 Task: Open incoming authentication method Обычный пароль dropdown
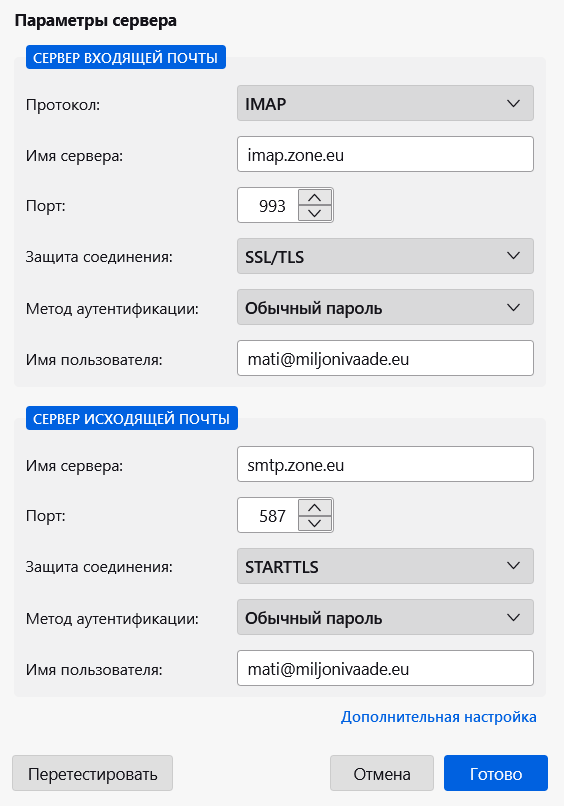coord(385,307)
